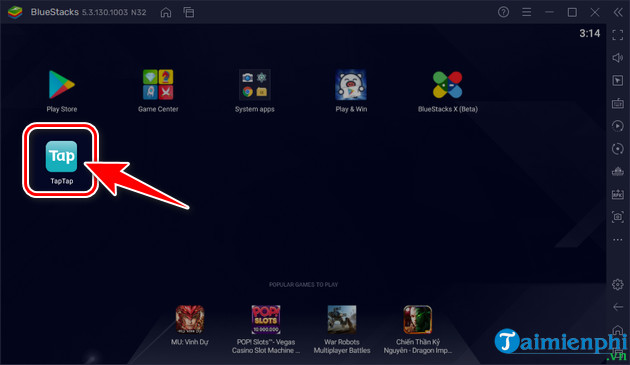The width and height of the screenshot is (630, 365).
Task: Open the macro play sidebar icon
Action: [x=618, y=126]
